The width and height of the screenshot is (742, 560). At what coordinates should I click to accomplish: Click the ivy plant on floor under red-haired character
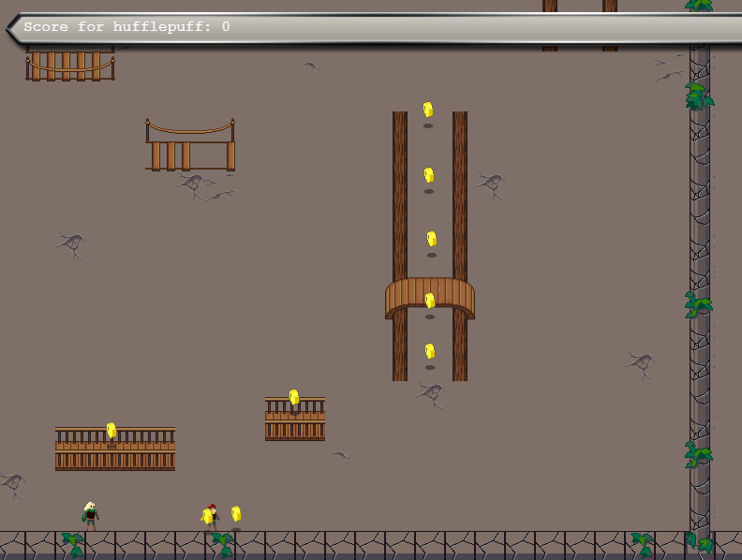coord(223,544)
